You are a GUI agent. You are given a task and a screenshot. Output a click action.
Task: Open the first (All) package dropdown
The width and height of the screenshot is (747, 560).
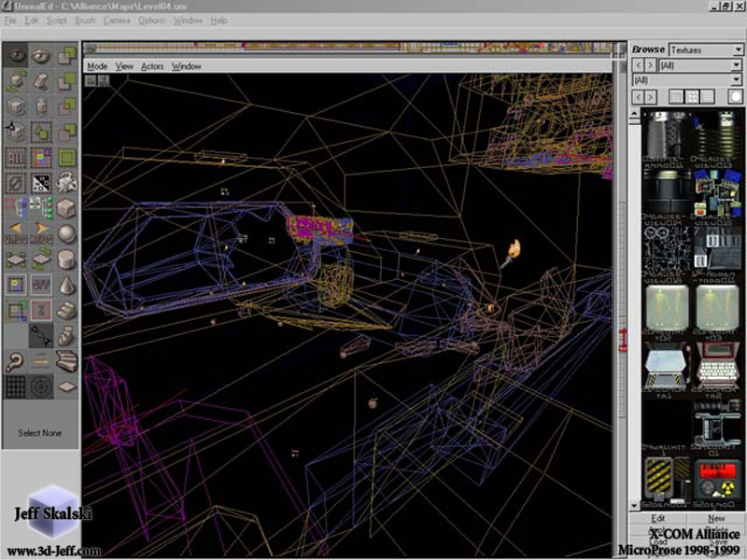[x=700, y=65]
